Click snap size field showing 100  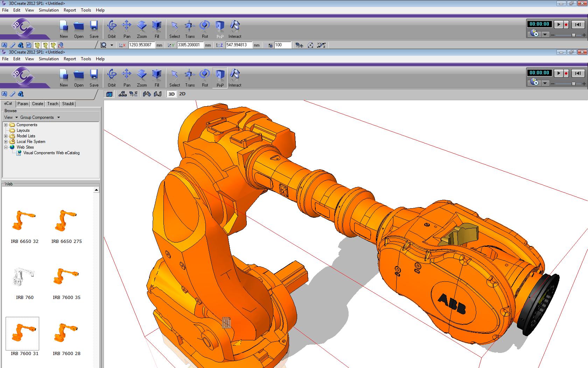[x=283, y=45]
